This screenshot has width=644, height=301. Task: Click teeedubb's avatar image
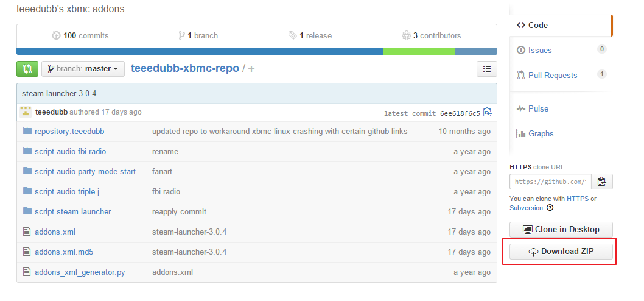point(26,112)
